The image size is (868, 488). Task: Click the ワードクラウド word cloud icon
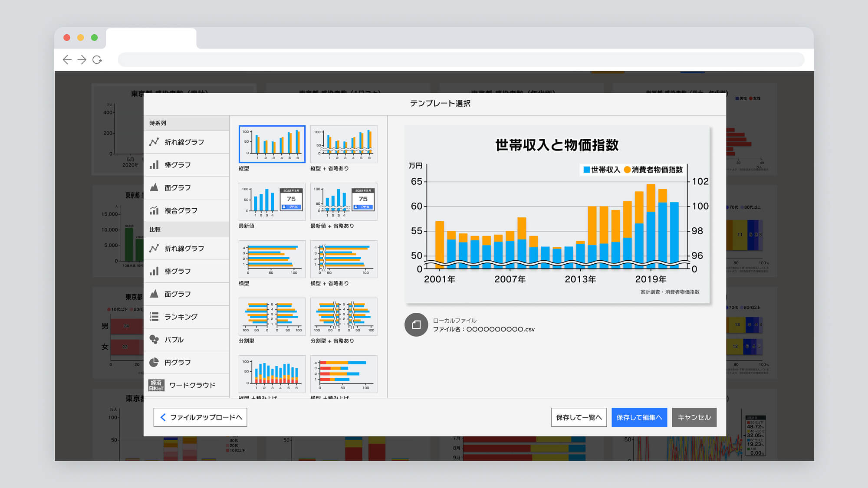[x=156, y=385]
